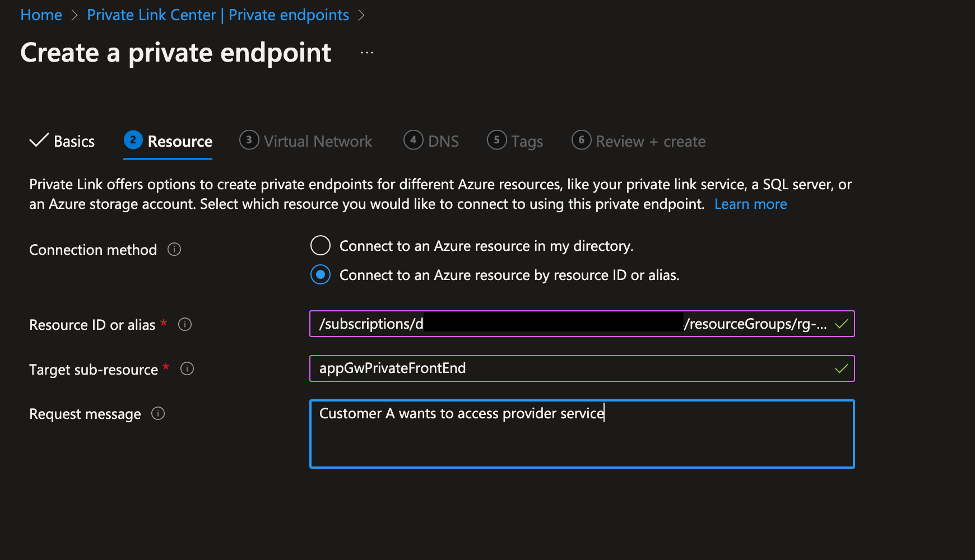Select Connect to Azure resource in my directory
This screenshot has height=560, width=975.
coord(321,245)
